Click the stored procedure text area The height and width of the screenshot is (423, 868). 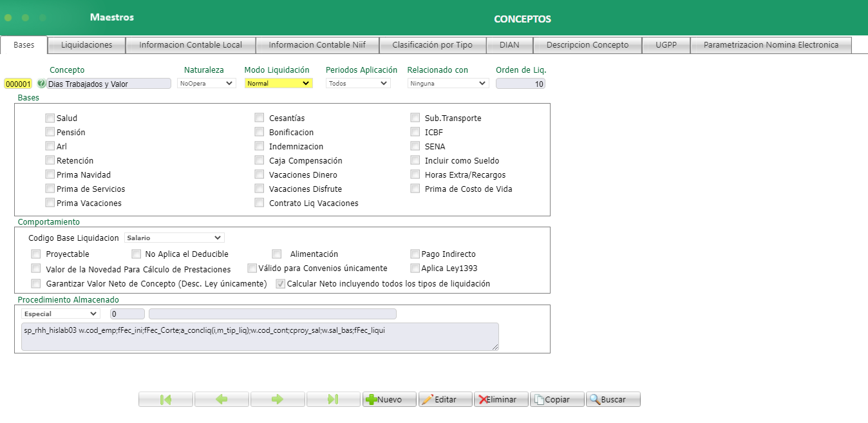(x=260, y=337)
